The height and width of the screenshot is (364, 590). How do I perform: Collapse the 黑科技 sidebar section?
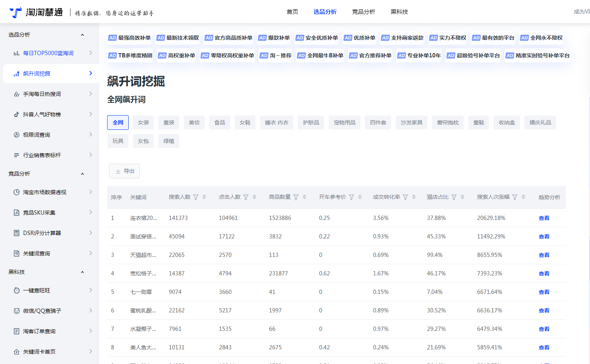tap(82, 272)
